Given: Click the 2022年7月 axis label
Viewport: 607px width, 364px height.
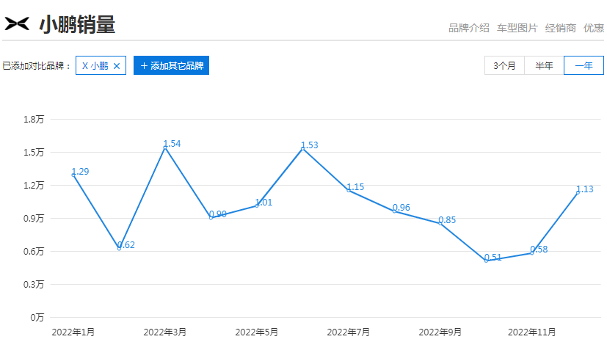Looking at the screenshot, I should pyautogui.click(x=349, y=332).
